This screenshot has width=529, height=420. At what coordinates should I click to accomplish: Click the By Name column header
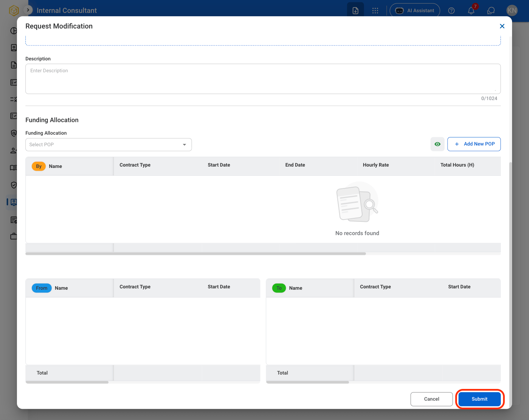[70, 166]
